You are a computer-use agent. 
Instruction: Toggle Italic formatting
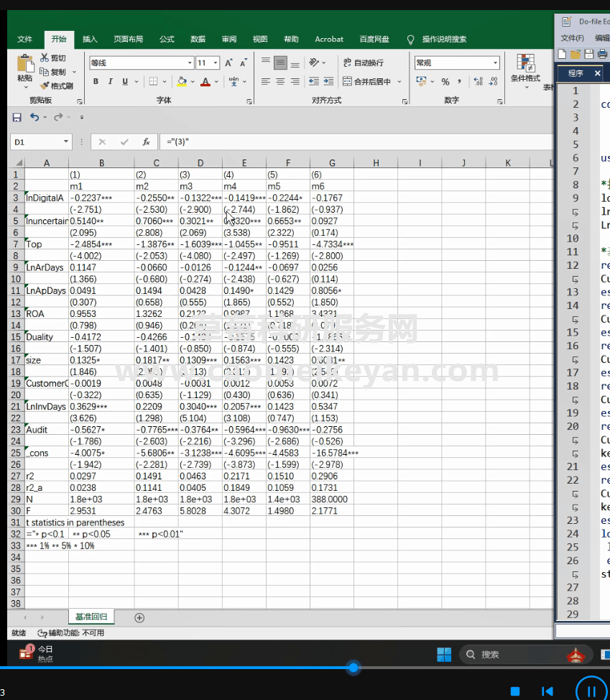click(x=110, y=81)
